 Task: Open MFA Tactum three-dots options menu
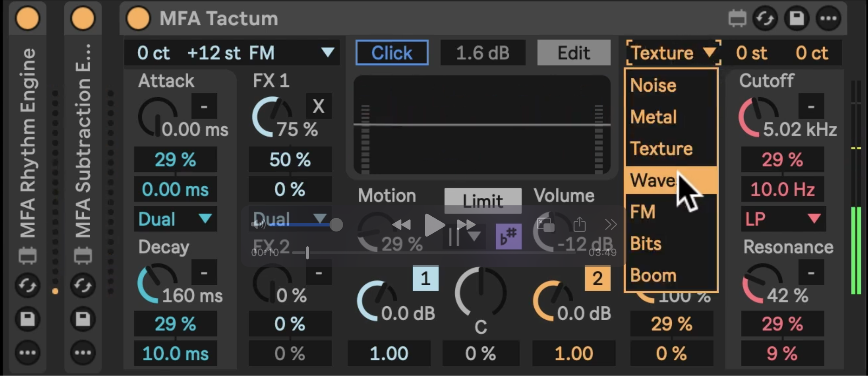[828, 19]
